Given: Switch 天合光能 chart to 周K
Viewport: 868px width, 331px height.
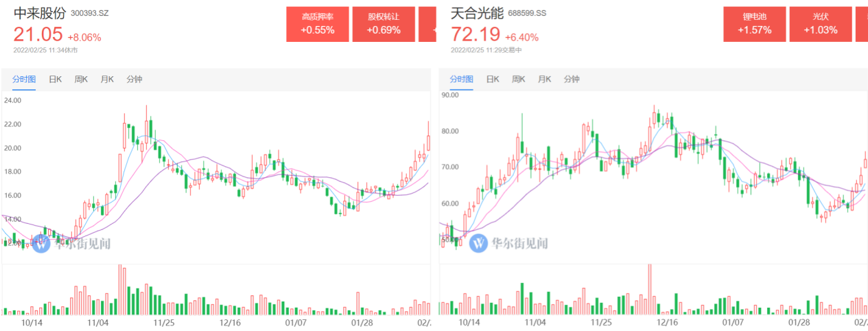Looking at the screenshot, I should click(519, 80).
